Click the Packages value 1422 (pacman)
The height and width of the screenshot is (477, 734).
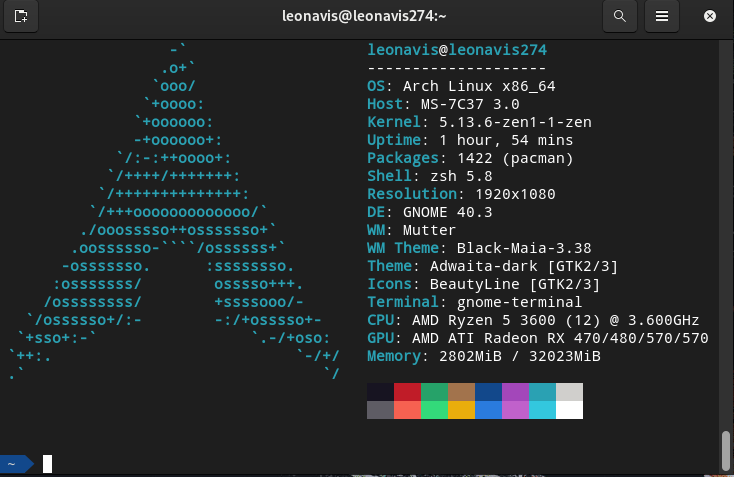coord(515,158)
